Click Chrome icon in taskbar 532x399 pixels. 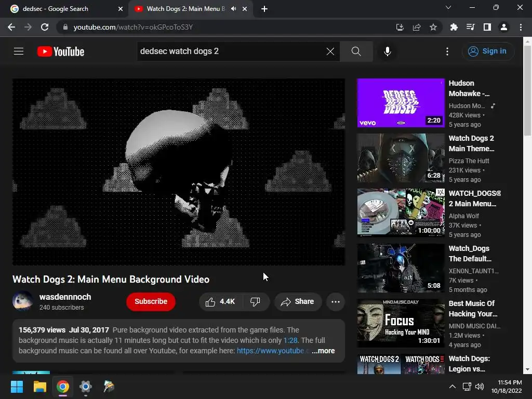click(x=63, y=387)
